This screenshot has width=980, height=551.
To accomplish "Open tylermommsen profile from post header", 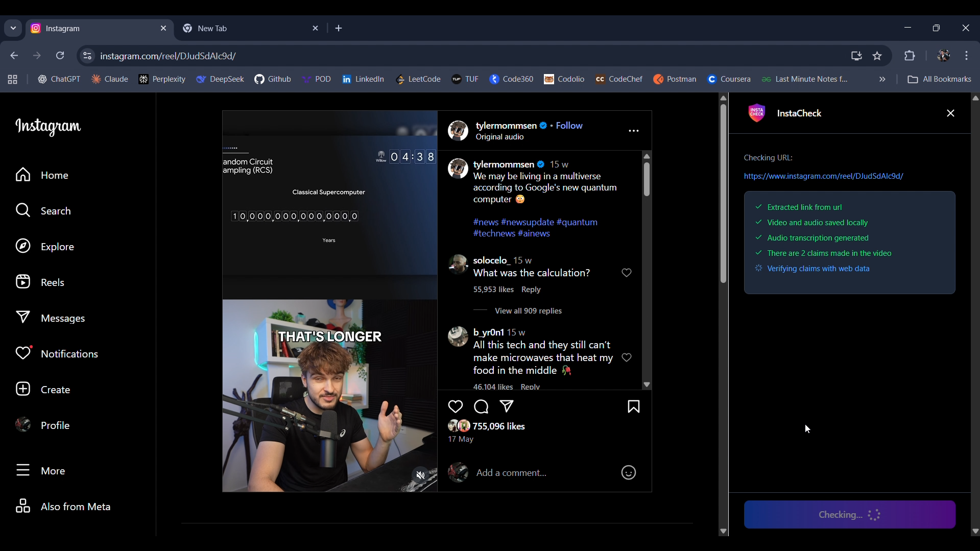I will (x=506, y=126).
